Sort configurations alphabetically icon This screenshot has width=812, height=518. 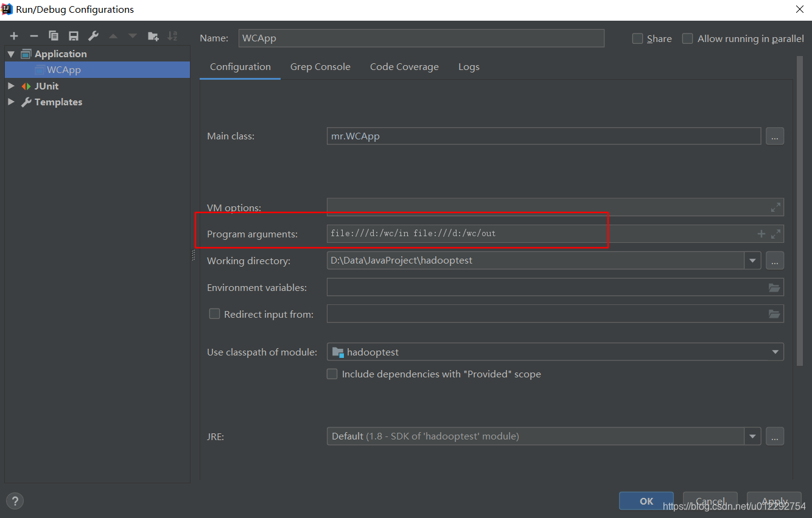[173, 37]
